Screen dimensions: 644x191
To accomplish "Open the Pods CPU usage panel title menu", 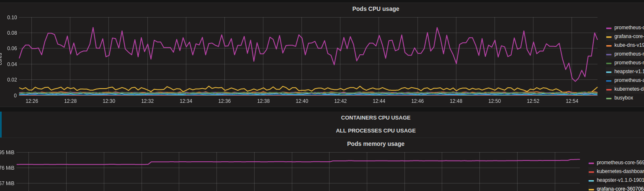I will coord(376,9).
